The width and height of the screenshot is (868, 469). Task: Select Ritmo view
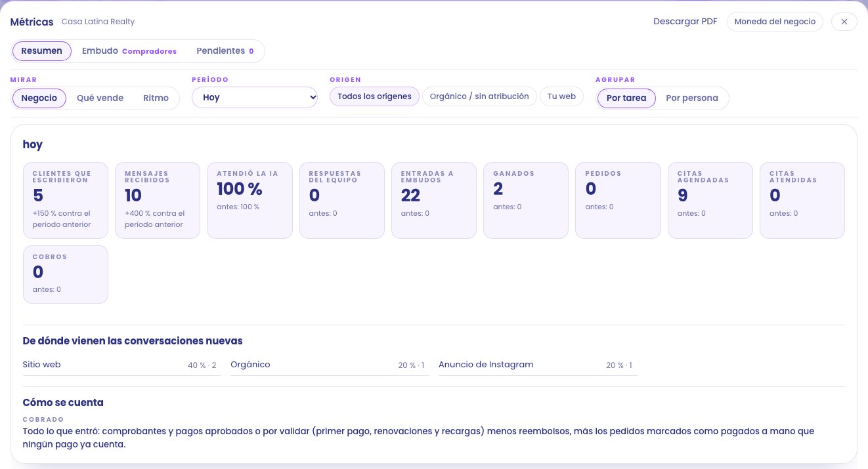click(x=156, y=98)
